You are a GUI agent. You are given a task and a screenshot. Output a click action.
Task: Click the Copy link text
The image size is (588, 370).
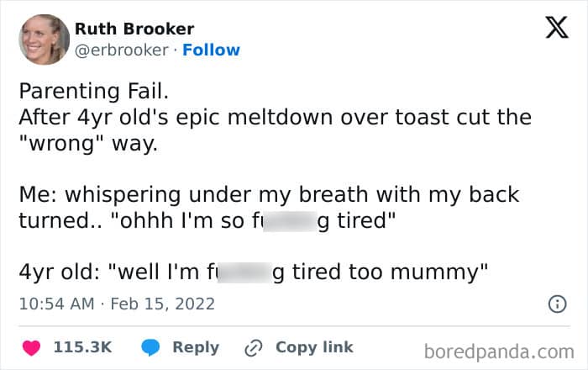314,347
